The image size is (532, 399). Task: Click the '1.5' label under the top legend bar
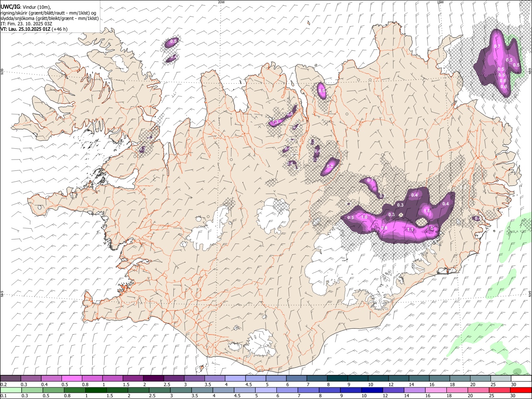pos(126,384)
